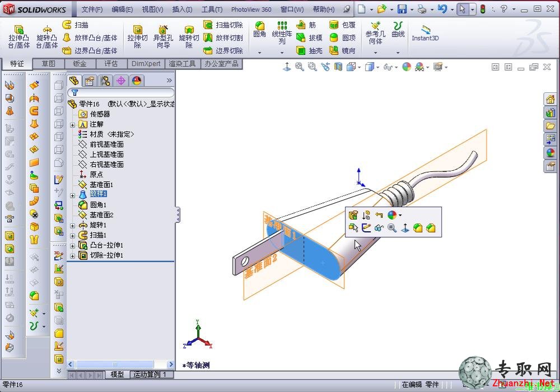The width and height of the screenshot is (560, 392).
Task: Open the DisplayManager appearance tab icon
Action: (x=137, y=81)
